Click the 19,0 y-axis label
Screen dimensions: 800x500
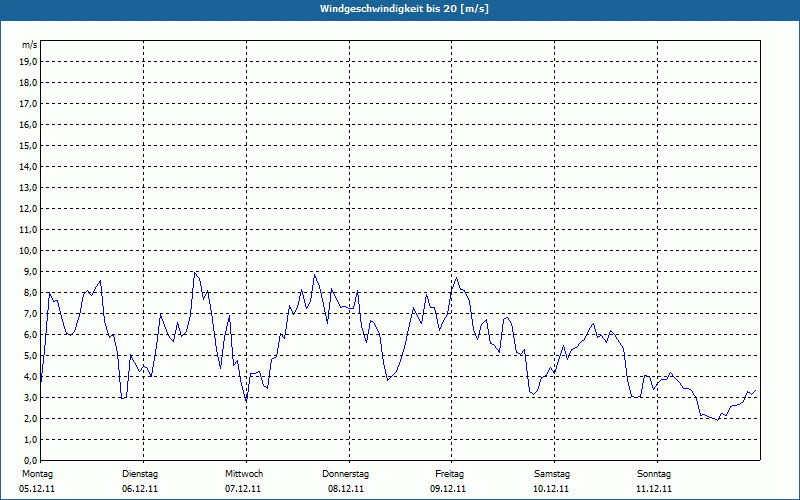(x=28, y=62)
